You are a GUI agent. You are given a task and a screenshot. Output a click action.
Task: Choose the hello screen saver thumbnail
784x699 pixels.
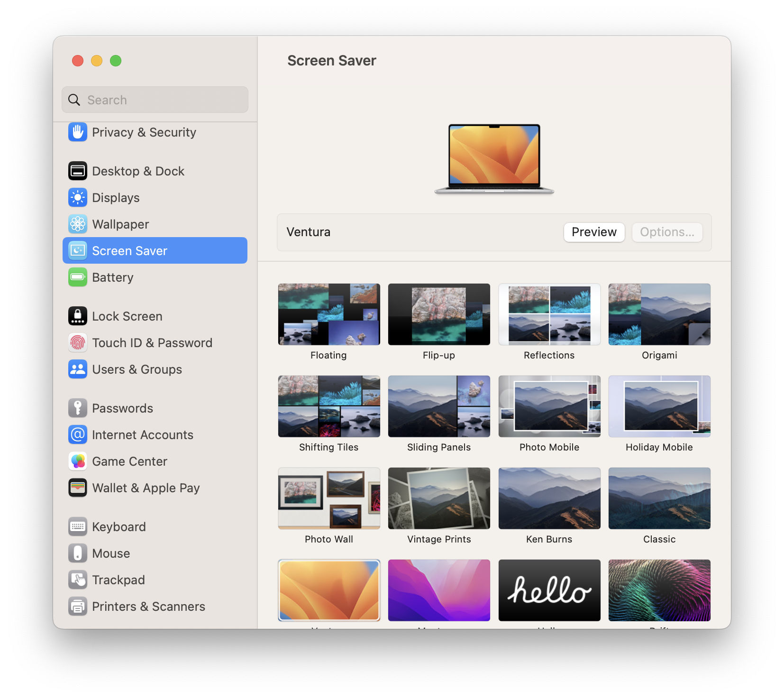tap(549, 590)
